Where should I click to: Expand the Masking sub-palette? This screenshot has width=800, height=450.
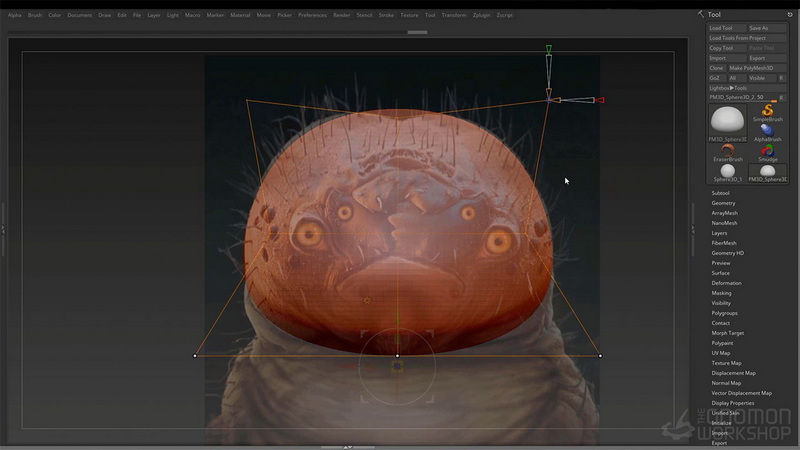[721, 293]
